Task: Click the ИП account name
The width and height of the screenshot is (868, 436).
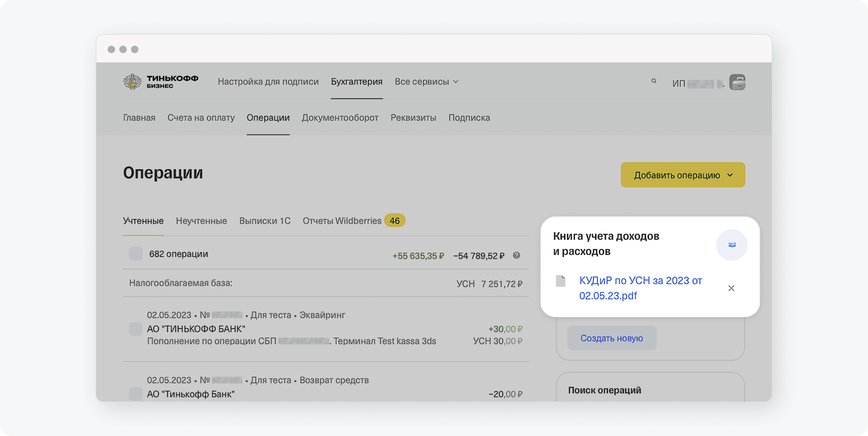Action: [x=698, y=83]
